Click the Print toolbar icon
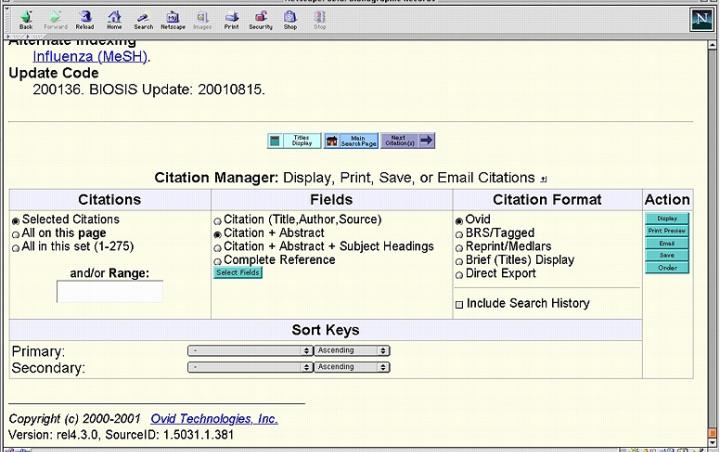Image resolution: width=720 pixels, height=452 pixels. (x=231, y=18)
